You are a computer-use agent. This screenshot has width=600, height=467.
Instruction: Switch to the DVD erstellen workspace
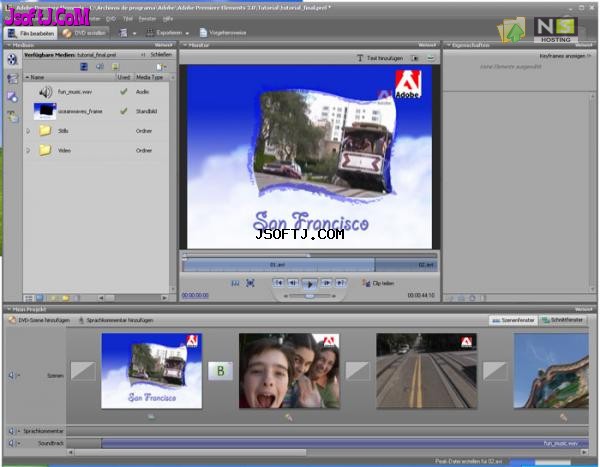[84, 33]
